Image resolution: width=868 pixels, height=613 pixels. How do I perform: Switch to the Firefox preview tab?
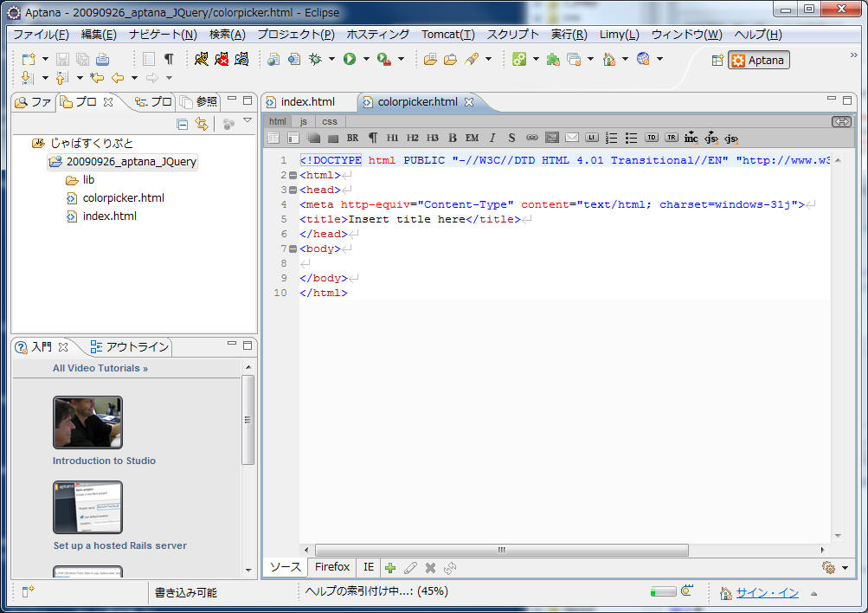tap(331, 567)
